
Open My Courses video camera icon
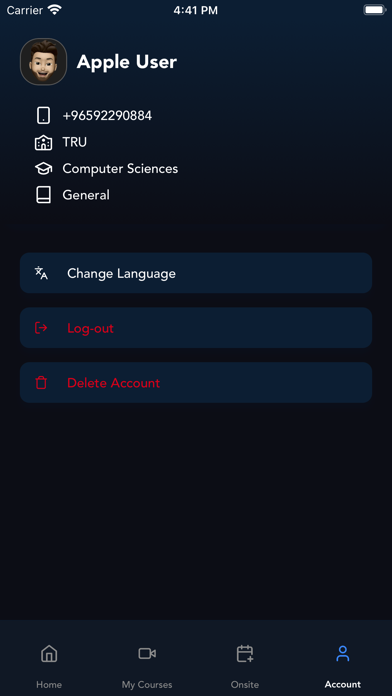(147, 654)
